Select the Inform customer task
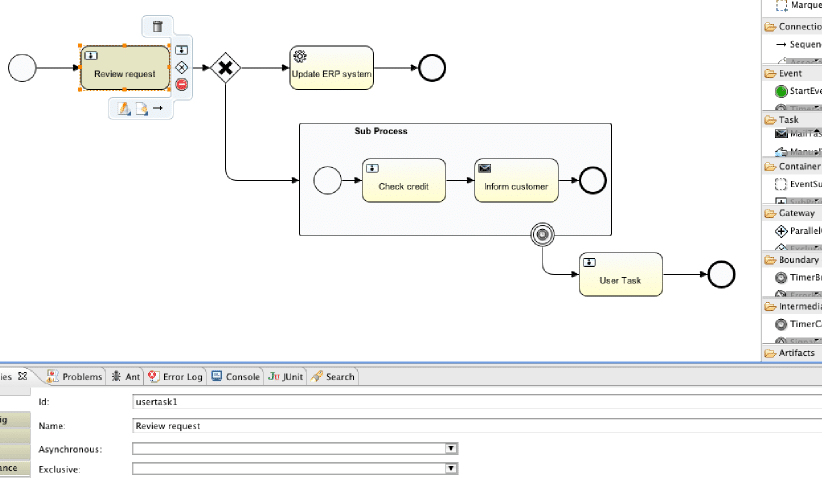Viewport: 822px width, 478px height. pos(516,180)
